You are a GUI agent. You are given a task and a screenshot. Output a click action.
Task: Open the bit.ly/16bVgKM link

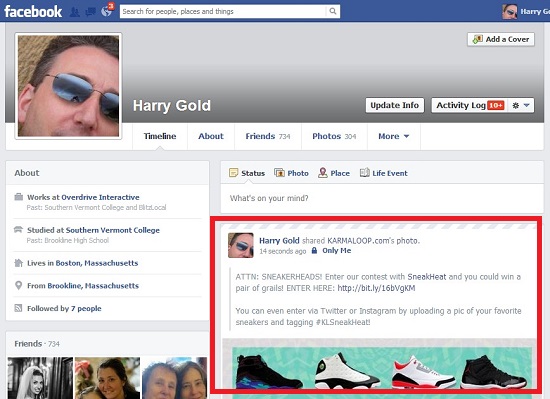(x=376, y=288)
